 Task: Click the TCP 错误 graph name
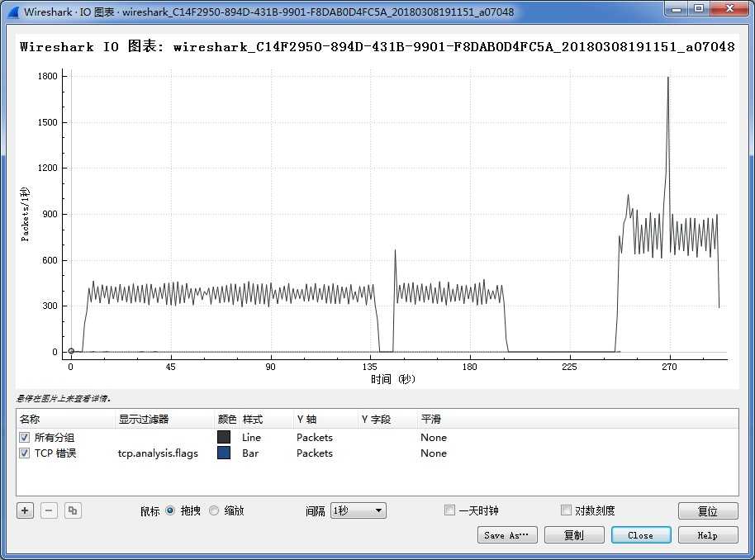pyautogui.click(x=55, y=453)
